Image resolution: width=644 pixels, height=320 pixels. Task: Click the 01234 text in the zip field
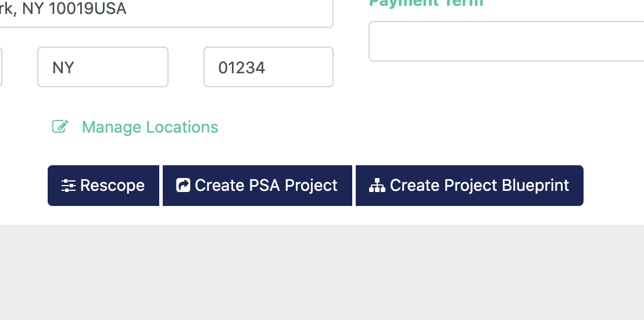click(242, 68)
